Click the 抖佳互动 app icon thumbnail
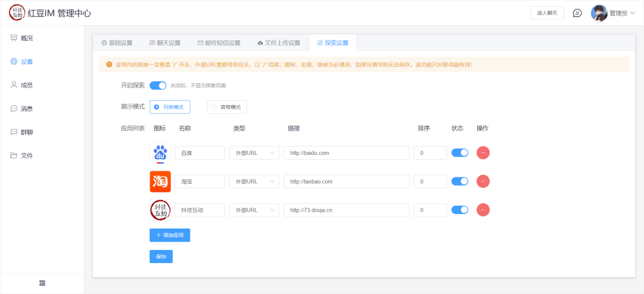644x294 pixels. point(160,210)
